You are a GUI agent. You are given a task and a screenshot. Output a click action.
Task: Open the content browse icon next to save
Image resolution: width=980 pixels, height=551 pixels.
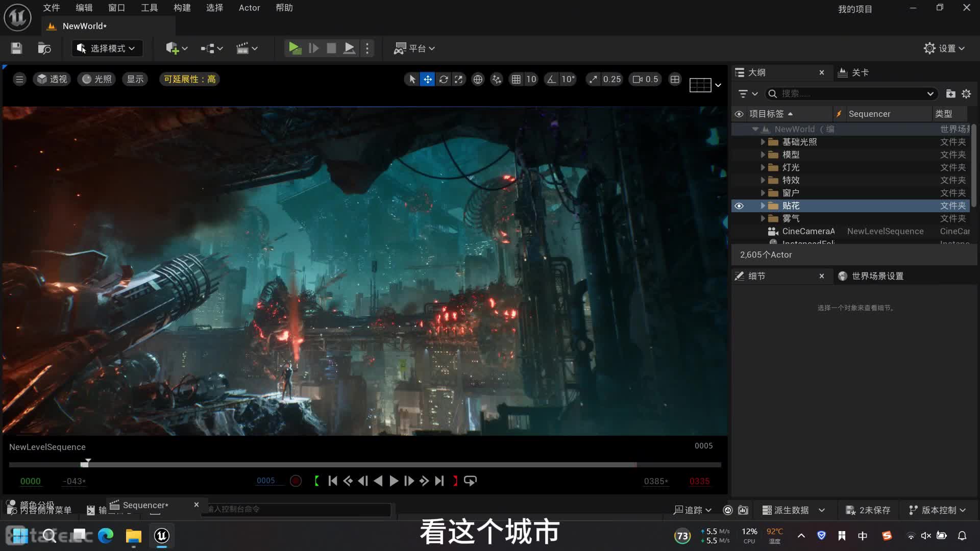[x=44, y=48]
